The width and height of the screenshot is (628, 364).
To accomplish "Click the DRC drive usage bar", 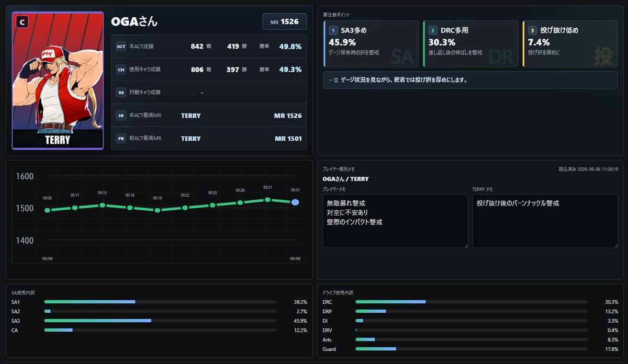I will [472, 302].
